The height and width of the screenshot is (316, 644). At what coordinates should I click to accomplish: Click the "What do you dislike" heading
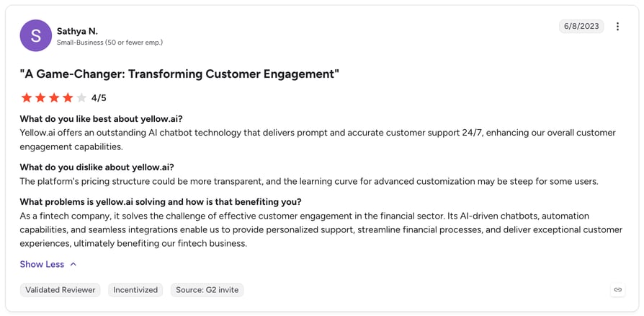(97, 167)
